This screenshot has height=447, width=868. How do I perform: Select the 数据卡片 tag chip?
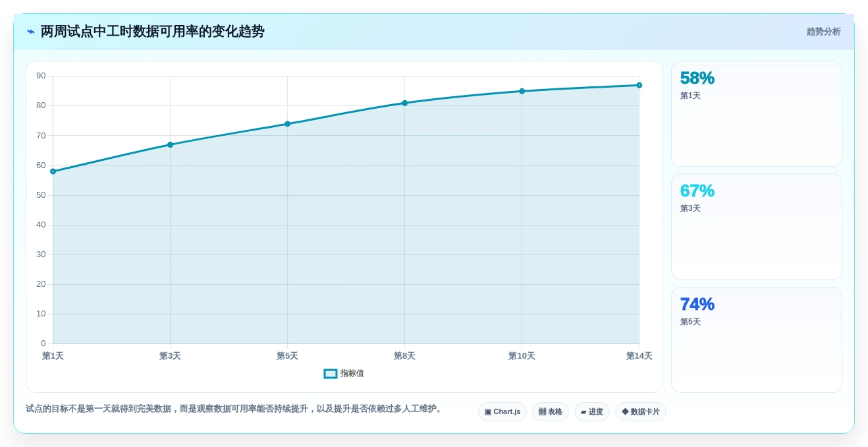pos(641,412)
